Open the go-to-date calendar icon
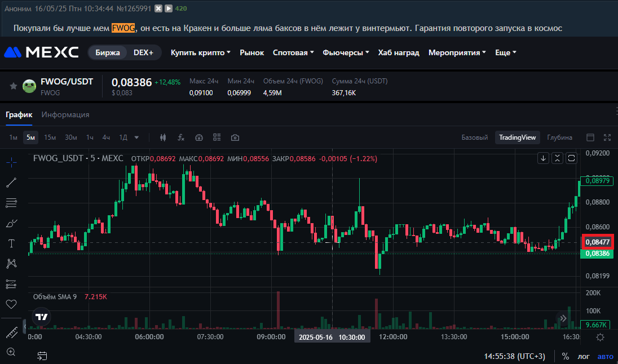Viewport: 618px width, 364px height. pos(42,356)
